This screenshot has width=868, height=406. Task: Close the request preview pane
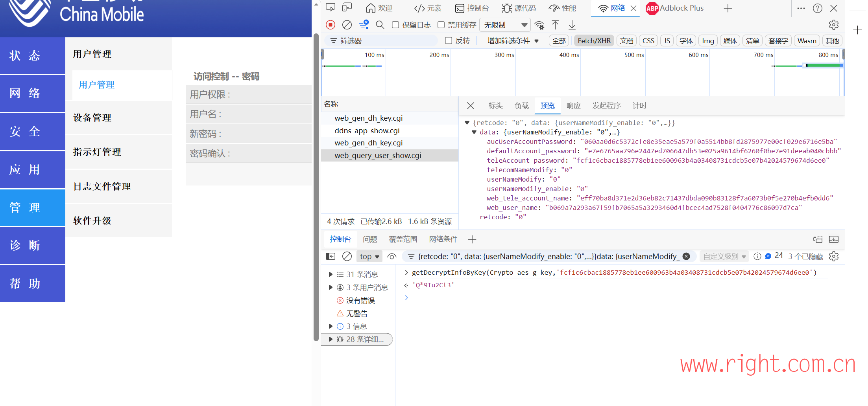(471, 106)
